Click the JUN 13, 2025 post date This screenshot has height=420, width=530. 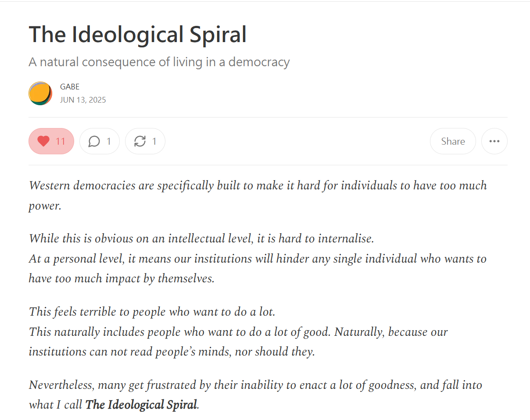[83, 100]
